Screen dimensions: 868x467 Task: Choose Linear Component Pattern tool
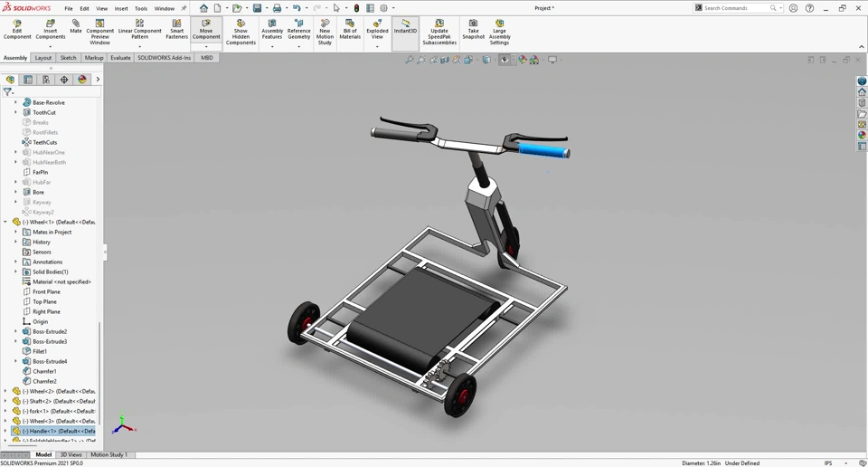click(x=139, y=30)
